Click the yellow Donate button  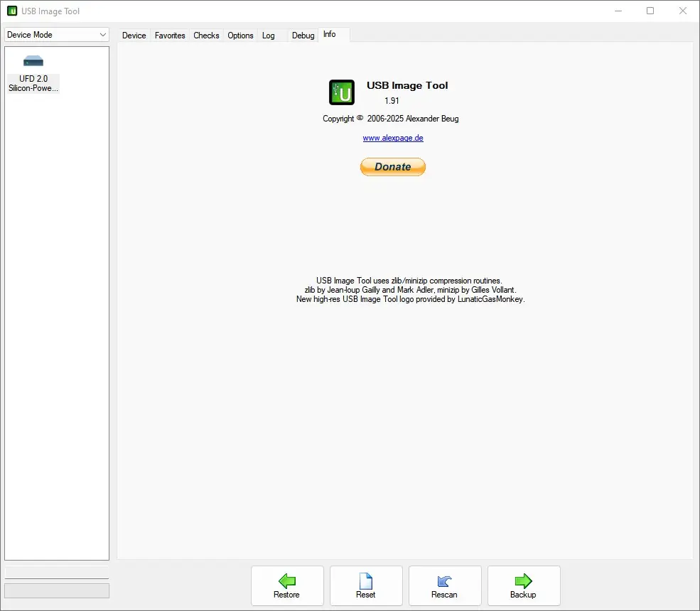(393, 167)
